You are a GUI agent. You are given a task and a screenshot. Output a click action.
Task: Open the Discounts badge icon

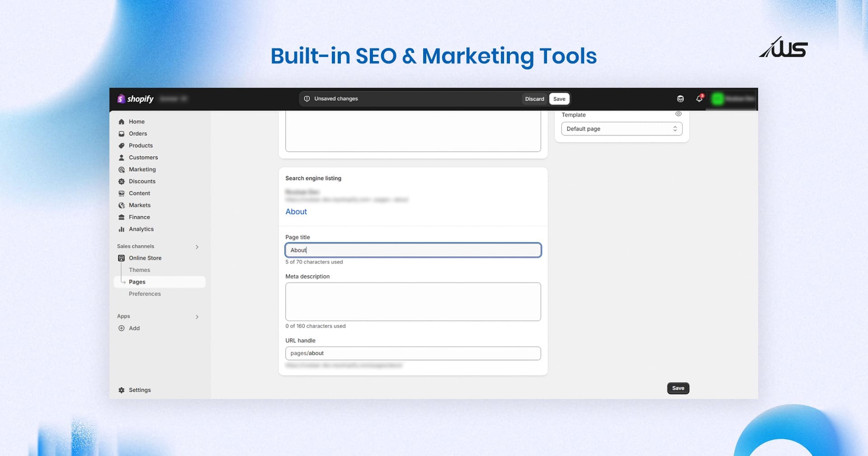pyautogui.click(x=121, y=181)
